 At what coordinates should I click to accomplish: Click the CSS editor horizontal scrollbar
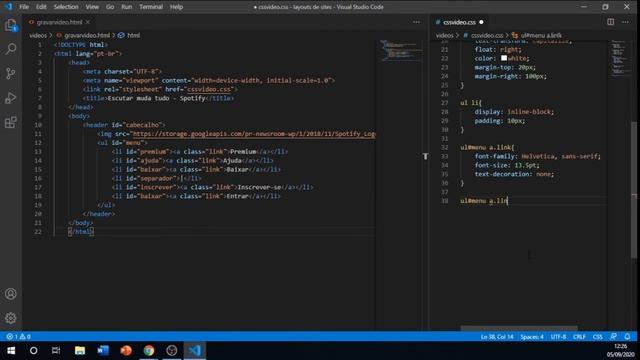(x=519, y=328)
